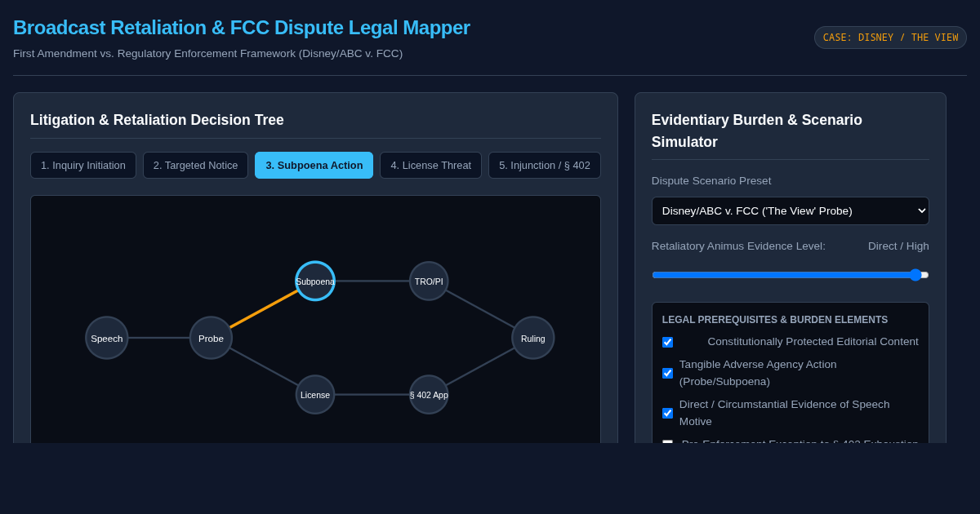Click the Litigation & Retaliation Decision Tree heading
The height and width of the screenshot is (514, 980).
point(157,120)
